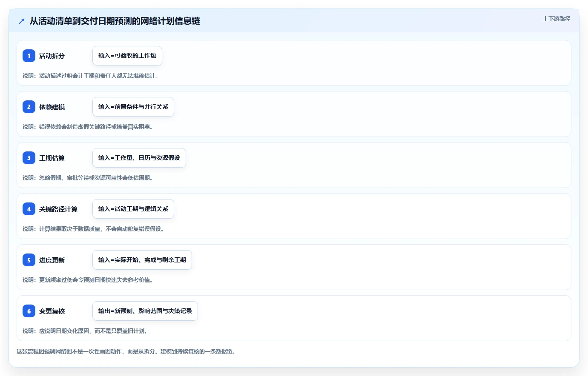
Task: Click the 输出=新预测、影响范围与决策记录 chip
Action: coord(145,311)
